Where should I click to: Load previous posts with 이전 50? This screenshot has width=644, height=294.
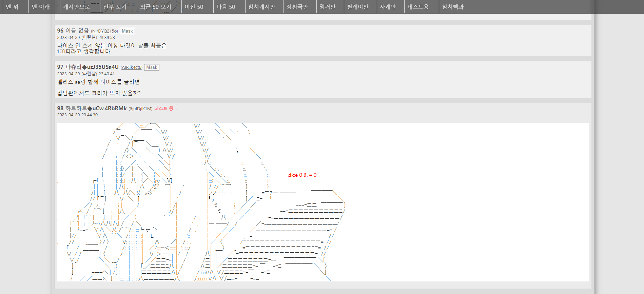pyautogui.click(x=194, y=7)
